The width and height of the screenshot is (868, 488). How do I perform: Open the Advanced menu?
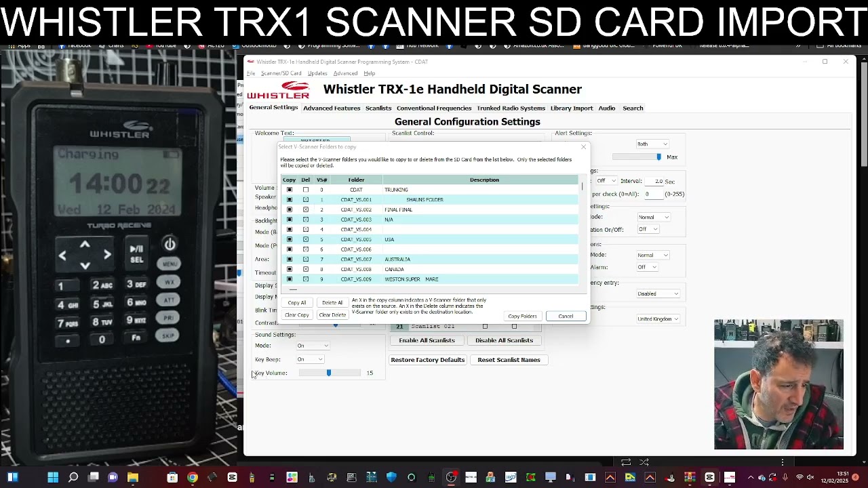[345, 73]
